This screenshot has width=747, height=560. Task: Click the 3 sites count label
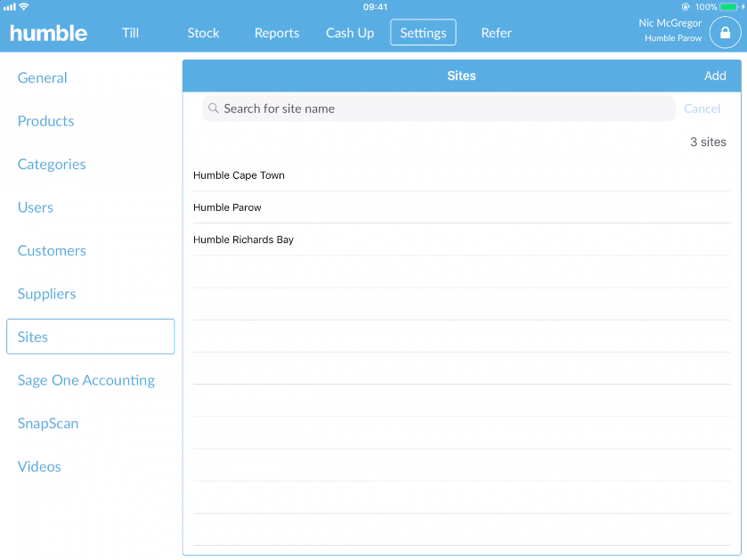[x=708, y=142]
